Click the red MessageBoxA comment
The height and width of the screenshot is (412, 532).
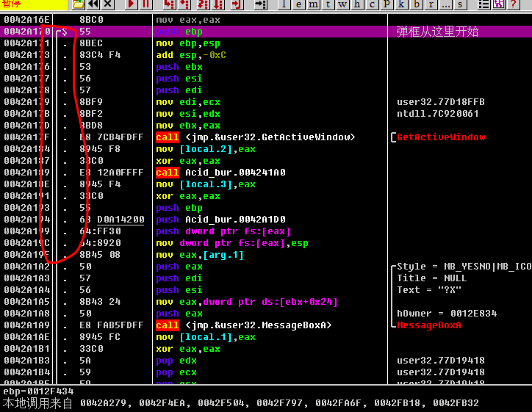point(429,325)
